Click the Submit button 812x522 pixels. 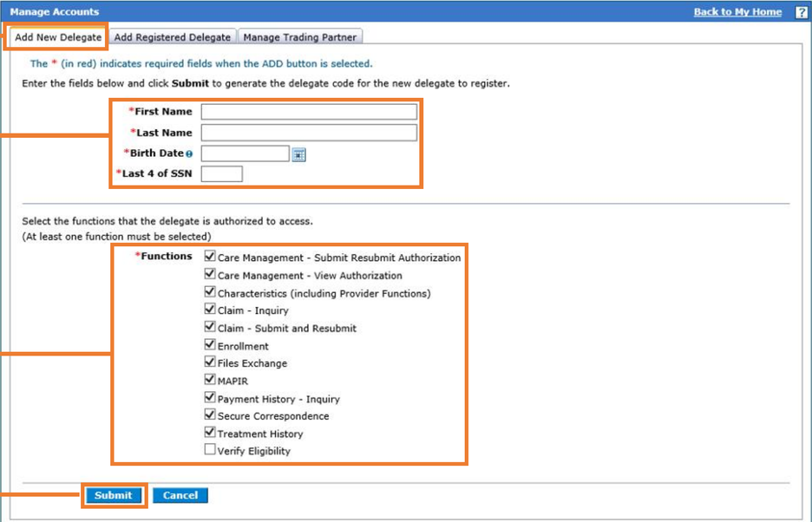(114, 495)
